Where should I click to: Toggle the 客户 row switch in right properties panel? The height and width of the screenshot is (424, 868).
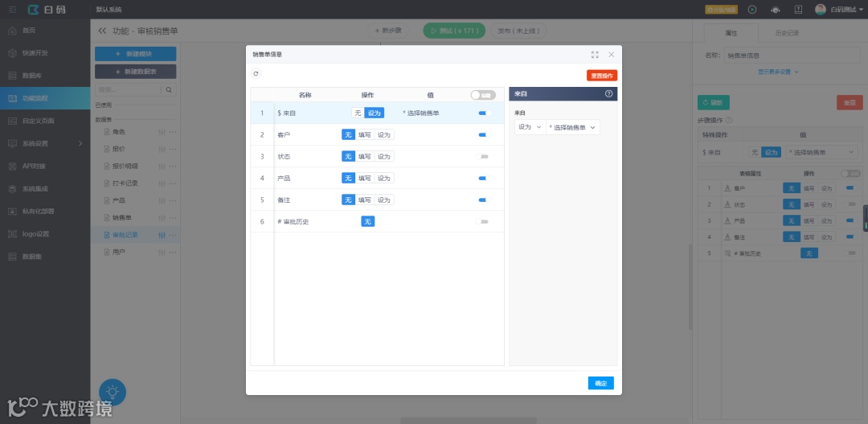click(852, 188)
